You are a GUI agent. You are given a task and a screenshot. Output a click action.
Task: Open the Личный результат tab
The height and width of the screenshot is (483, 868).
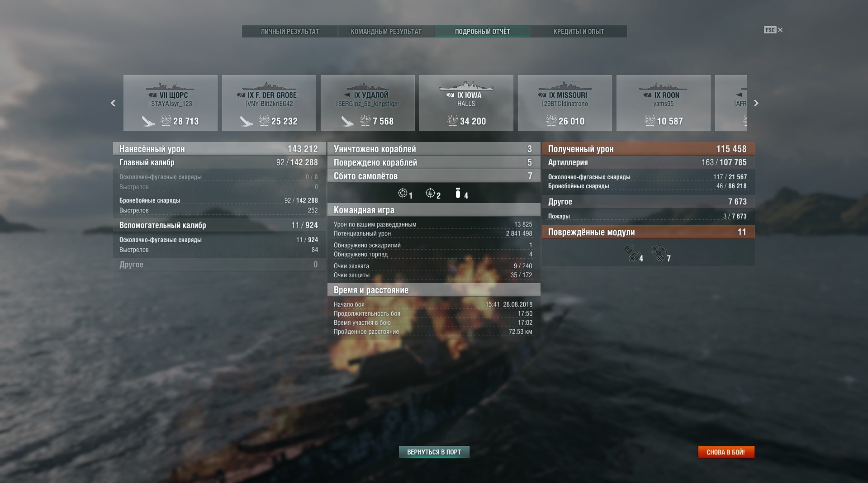pyautogui.click(x=290, y=32)
